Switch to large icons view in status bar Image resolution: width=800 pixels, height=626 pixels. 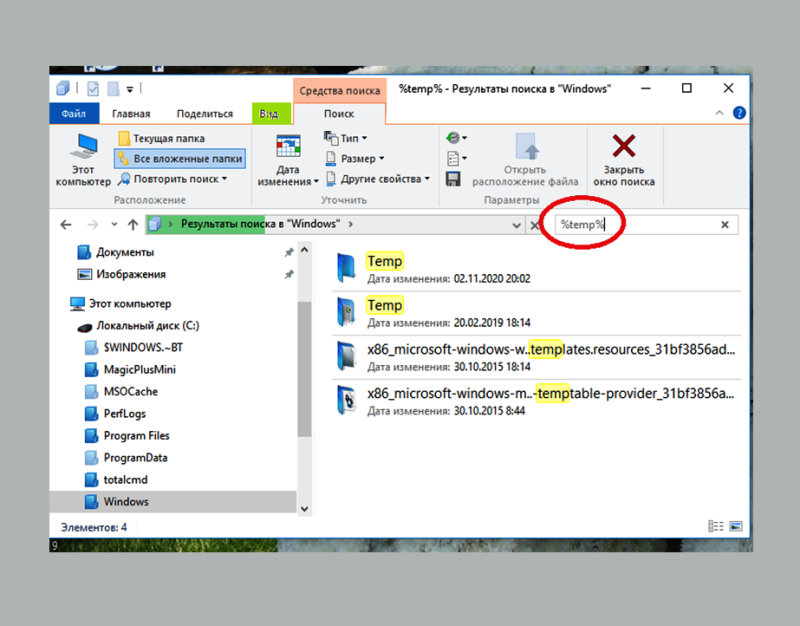pyautogui.click(x=736, y=526)
